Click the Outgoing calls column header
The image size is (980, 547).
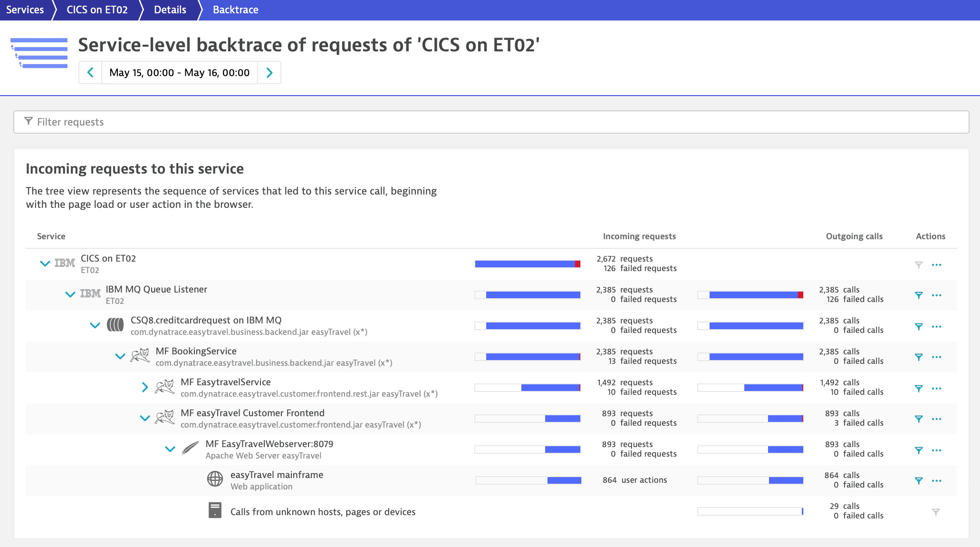click(854, 236)
